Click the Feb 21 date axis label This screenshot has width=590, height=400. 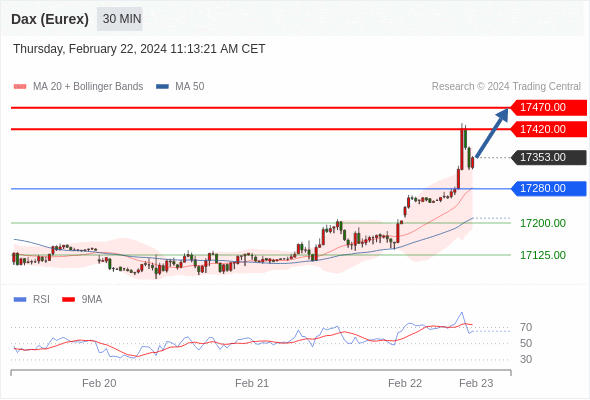pyautogui.click(x=252, y=383)
